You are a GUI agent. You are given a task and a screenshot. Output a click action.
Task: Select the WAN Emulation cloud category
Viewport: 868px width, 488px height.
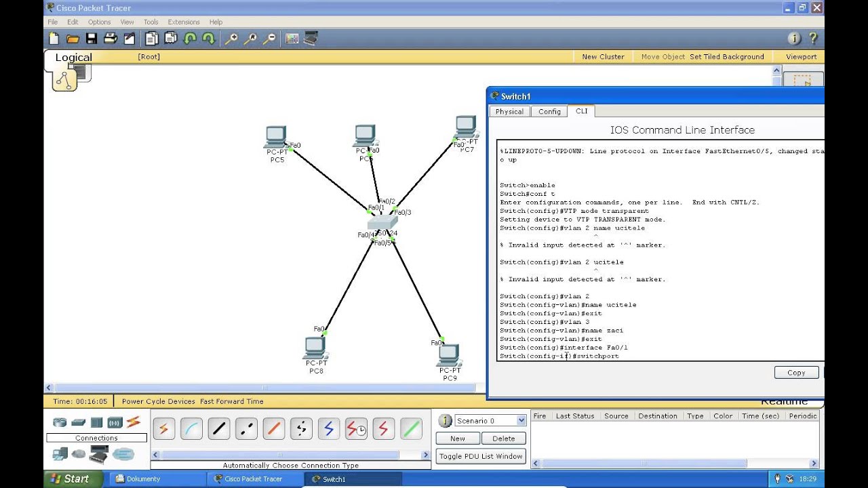pyautogui.click(x=79, y=453)
